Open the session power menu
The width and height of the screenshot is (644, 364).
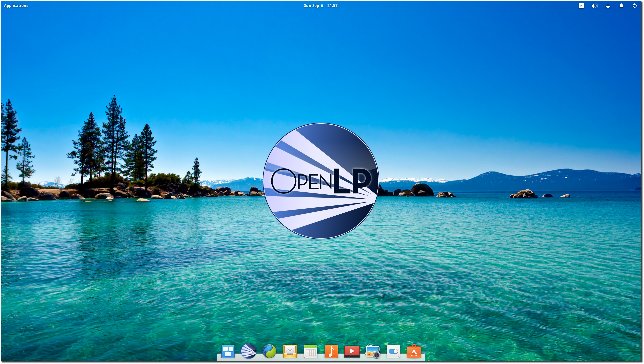635,6
